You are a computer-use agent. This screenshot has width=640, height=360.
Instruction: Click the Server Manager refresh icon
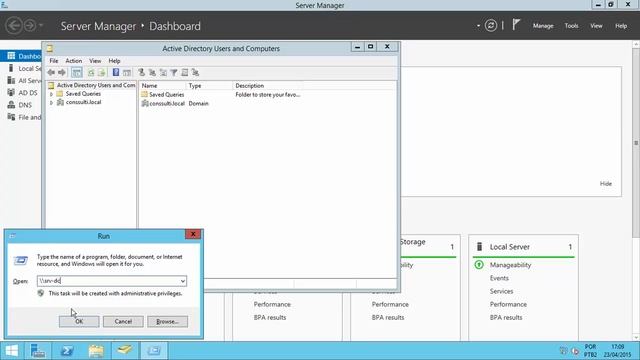[491, 26]
